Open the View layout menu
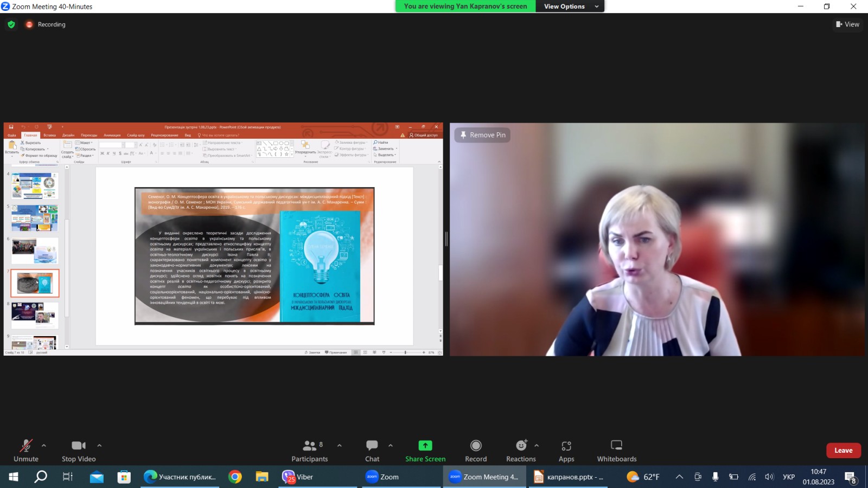 coord(847,24)
